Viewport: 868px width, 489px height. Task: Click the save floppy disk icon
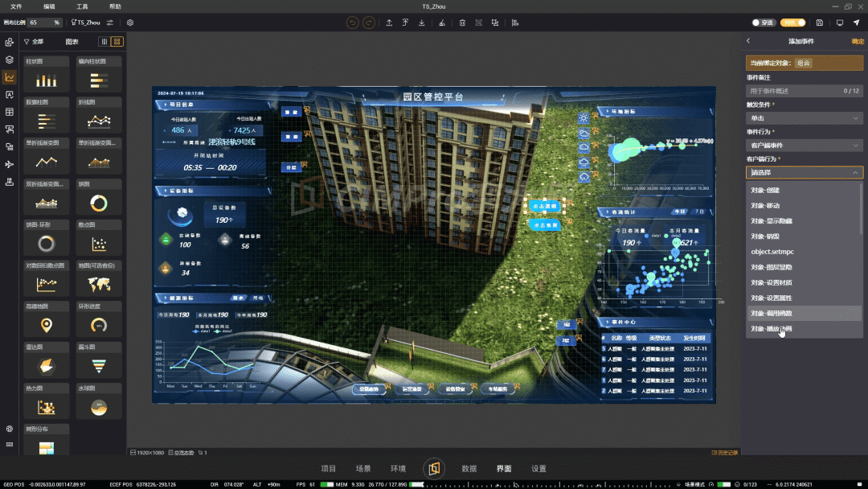click(819, 23)
